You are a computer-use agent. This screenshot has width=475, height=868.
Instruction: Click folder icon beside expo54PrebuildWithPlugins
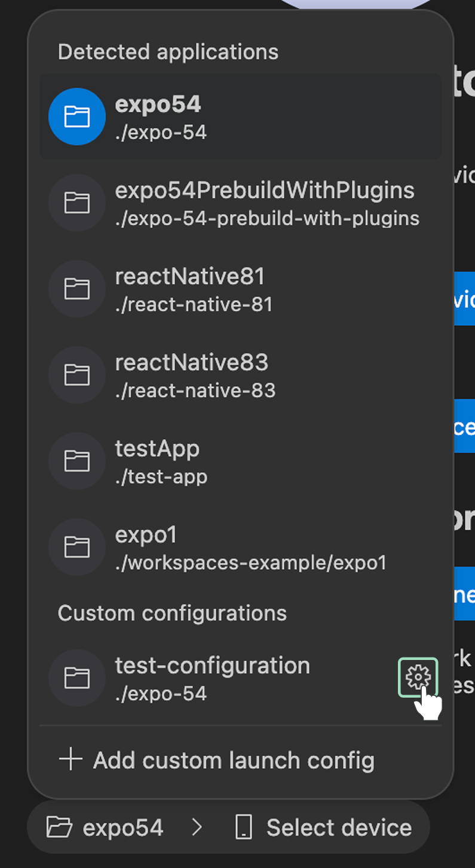pyautogui.click(x=77, y=203)
